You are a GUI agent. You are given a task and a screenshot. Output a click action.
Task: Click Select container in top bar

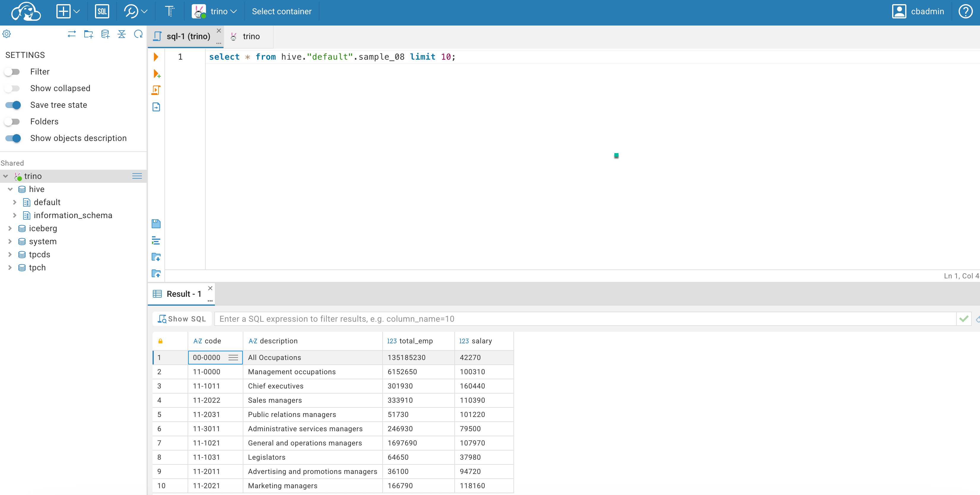(x=282, y=11)
